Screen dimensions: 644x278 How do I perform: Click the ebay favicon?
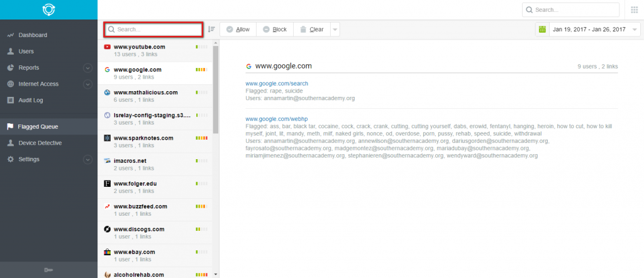107,252
